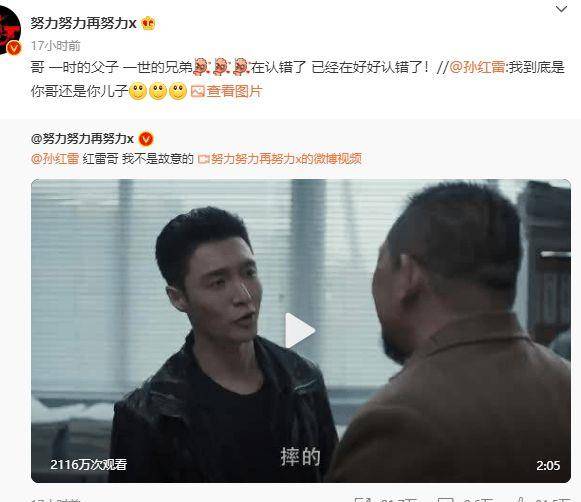Click the 2116万次观看 view count label

pos(89,465)
